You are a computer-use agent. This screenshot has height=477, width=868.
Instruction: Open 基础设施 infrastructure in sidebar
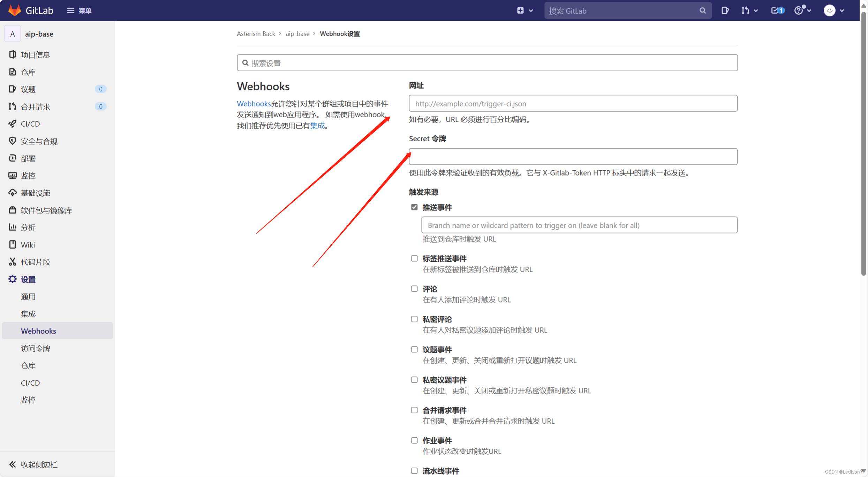[x=35, y=193]
